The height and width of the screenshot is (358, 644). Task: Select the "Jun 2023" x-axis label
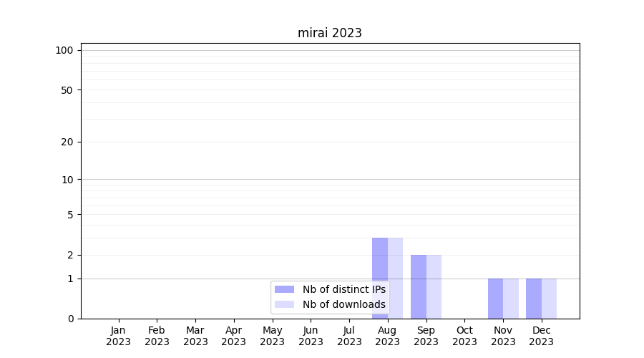click(311, 336)
